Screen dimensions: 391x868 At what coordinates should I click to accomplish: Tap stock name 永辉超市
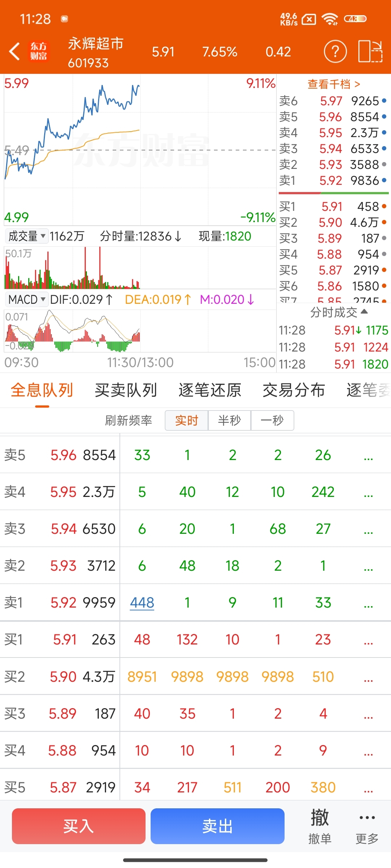(96, 44)
